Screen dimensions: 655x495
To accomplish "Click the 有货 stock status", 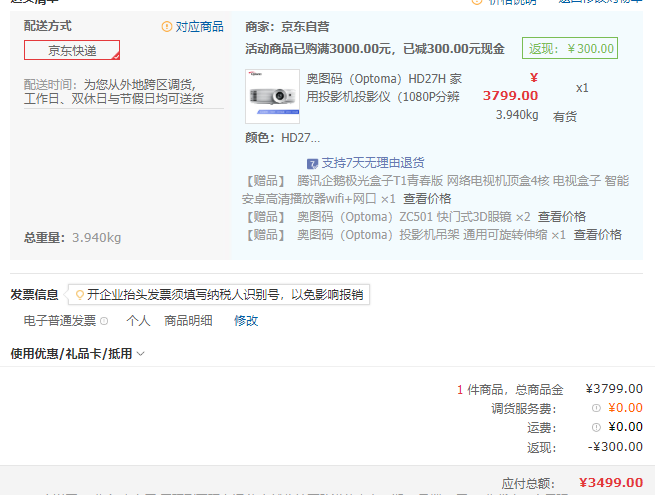I will coord(565,117).
